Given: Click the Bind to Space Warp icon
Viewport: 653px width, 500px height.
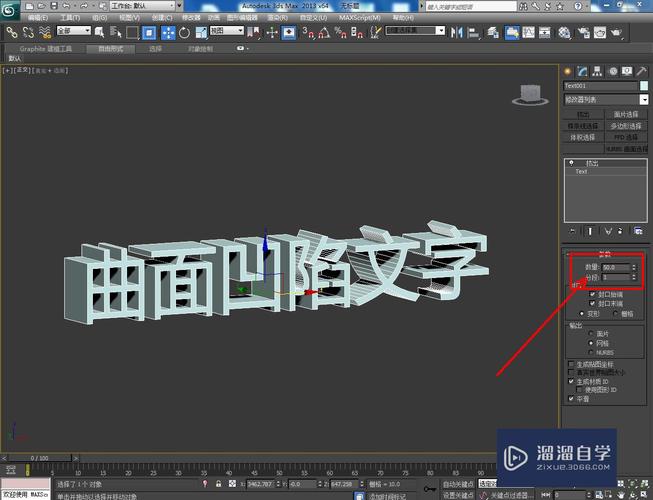Looking at the screenshot, I should 45,32.
